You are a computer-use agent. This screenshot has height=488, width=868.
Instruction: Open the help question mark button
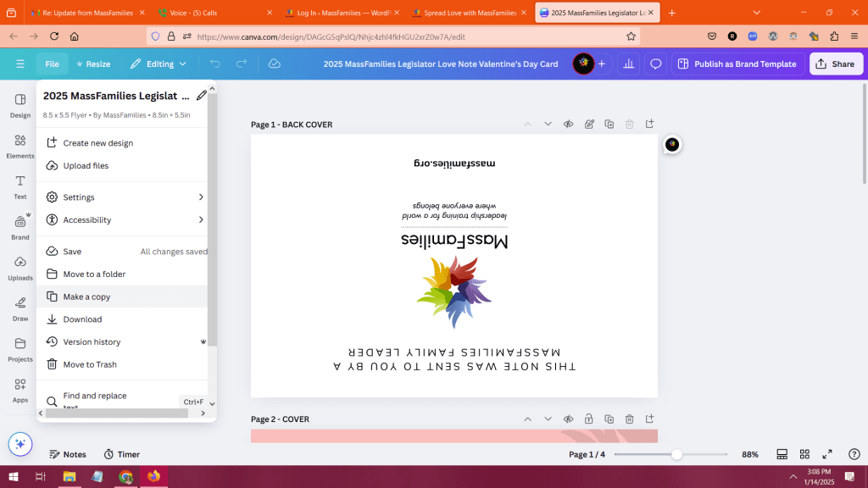coord(854,454)
